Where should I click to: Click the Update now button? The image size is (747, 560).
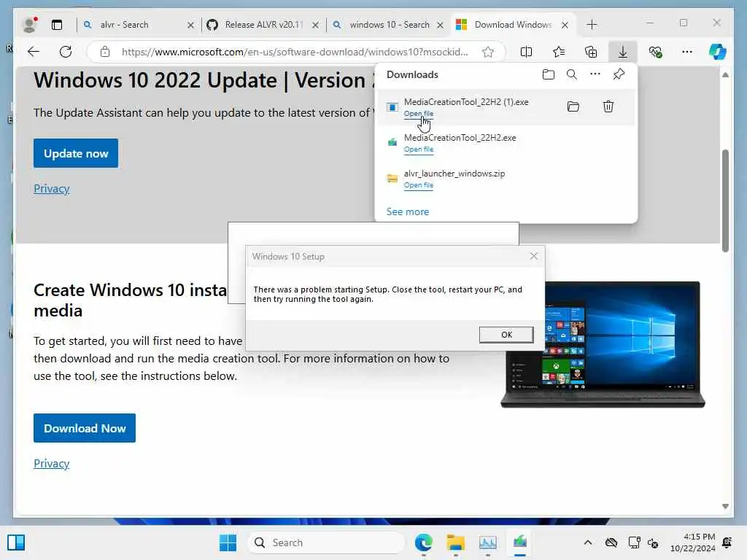point(76,153)
